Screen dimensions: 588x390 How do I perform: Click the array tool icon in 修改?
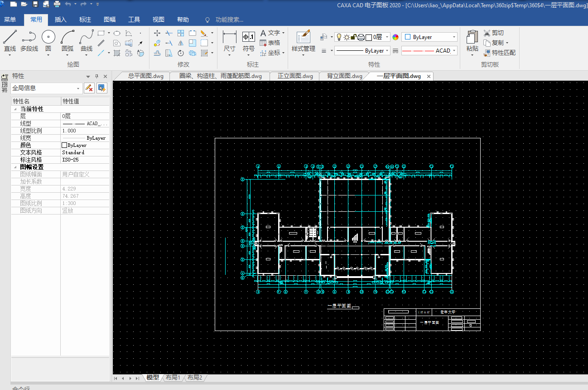181,33
